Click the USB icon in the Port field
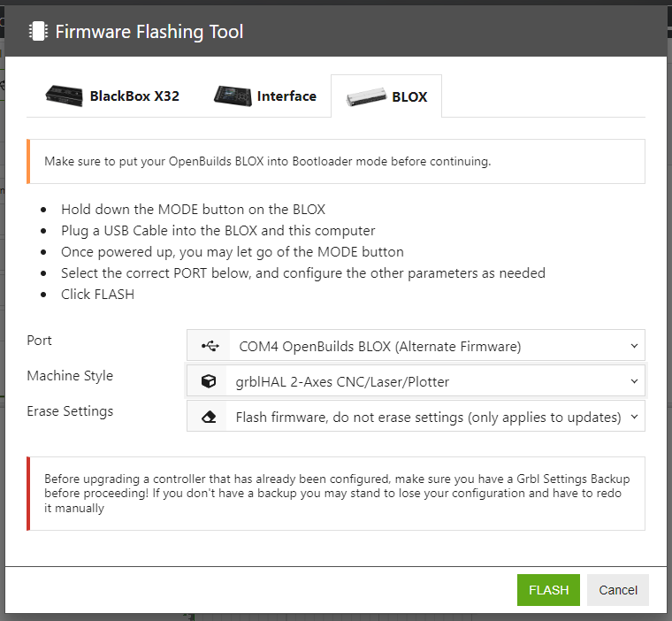The image size is (672, 621). click(209, 346)
